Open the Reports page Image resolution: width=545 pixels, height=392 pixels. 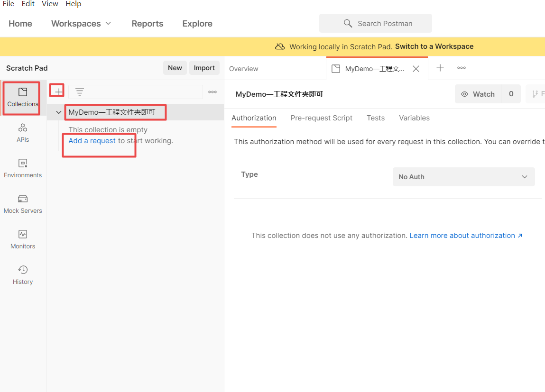click(x=148, y=24)
